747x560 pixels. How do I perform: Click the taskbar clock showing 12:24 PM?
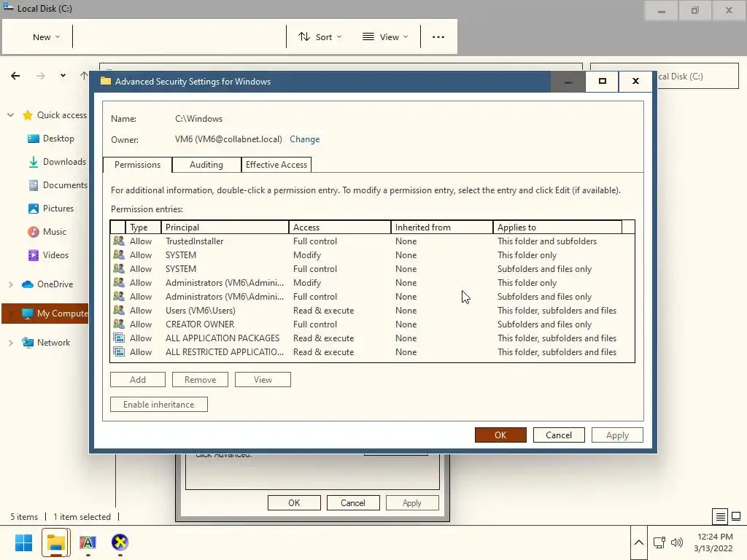coord(713,542)
